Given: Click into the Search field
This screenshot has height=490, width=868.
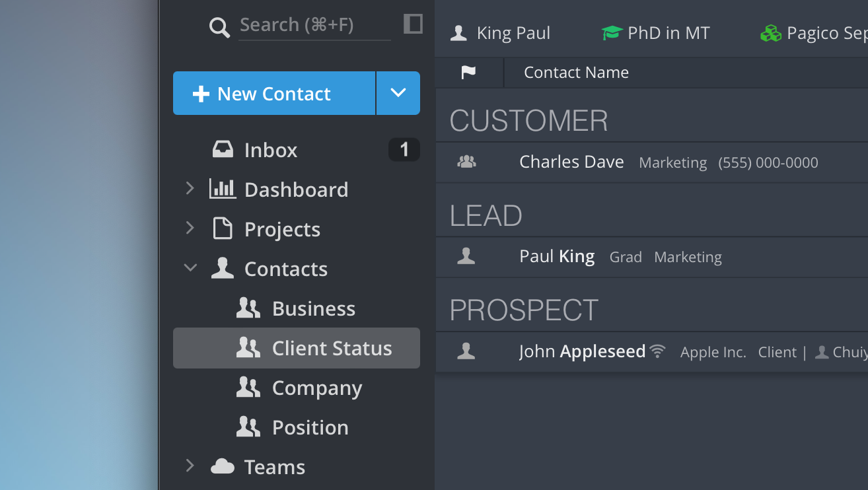Looking at the screenshot, I should [x=310, y=25].
